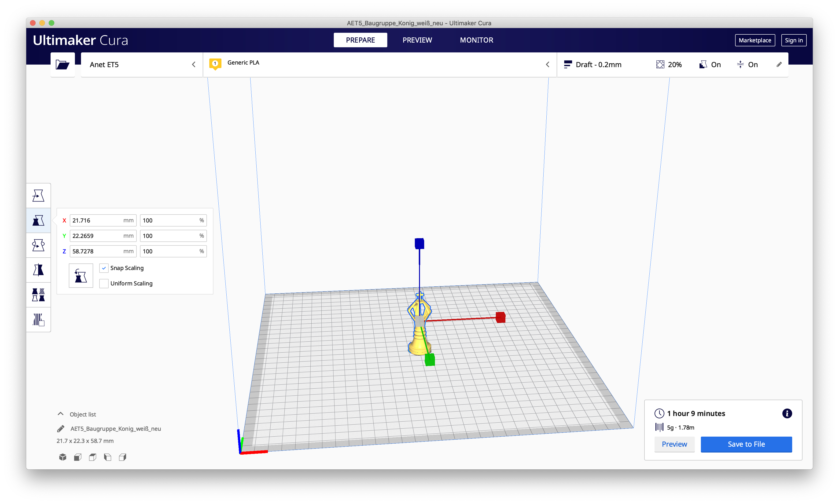The width and height of the screenshot is (839, 504).
Task: Enable the Uniform Scaling checkbox
Action: point(104,283)
